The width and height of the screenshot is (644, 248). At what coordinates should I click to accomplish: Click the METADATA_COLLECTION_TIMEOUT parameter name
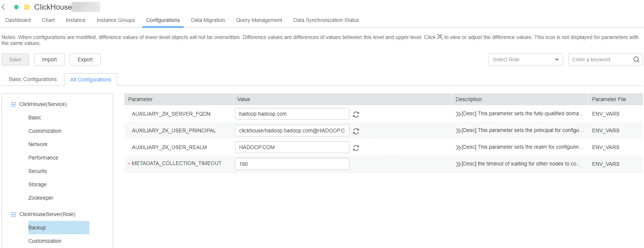coord(177,163)
